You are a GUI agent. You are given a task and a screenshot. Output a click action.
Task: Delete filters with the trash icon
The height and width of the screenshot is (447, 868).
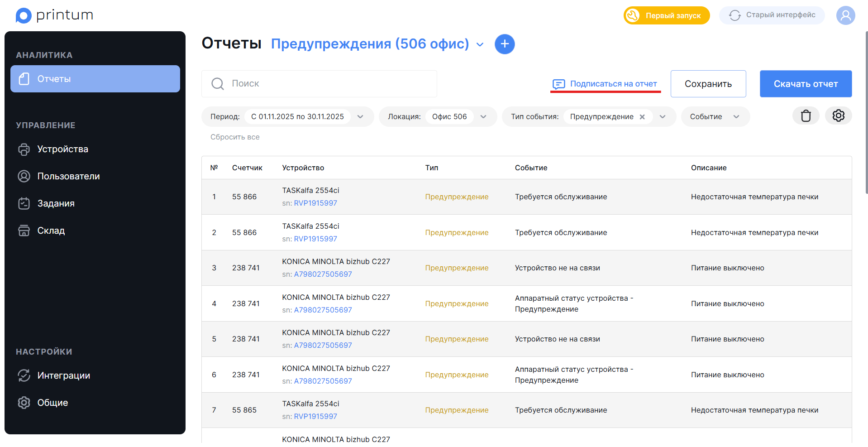click(806, 116)
